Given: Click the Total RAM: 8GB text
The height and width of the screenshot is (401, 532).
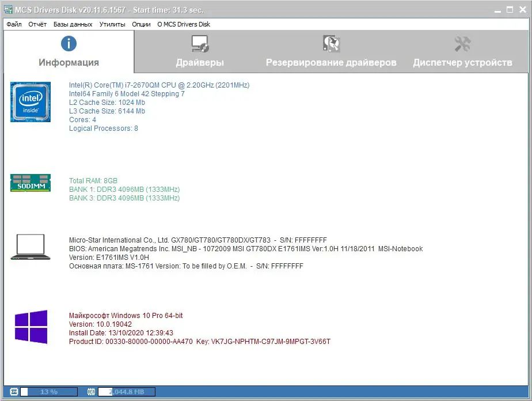Looking at the screenshot, I should [93, 181].
